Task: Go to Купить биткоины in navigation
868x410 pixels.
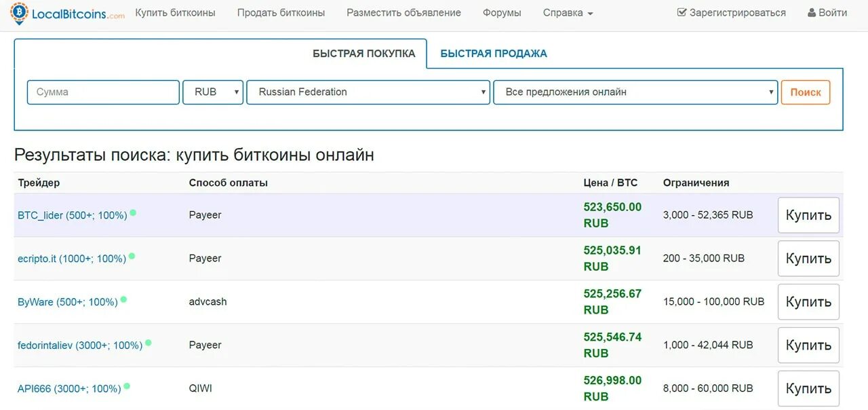Action: (175, 13)
